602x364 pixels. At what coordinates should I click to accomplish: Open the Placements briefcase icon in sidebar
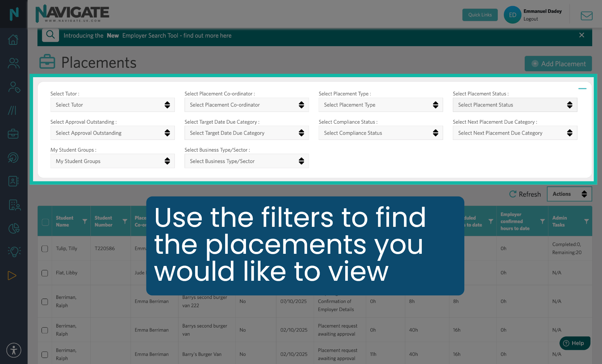[13, 133]
